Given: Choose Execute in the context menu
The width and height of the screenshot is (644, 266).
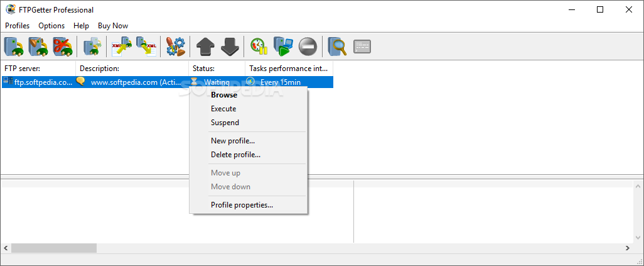Looking at the screenshot, I should [248, 109].
